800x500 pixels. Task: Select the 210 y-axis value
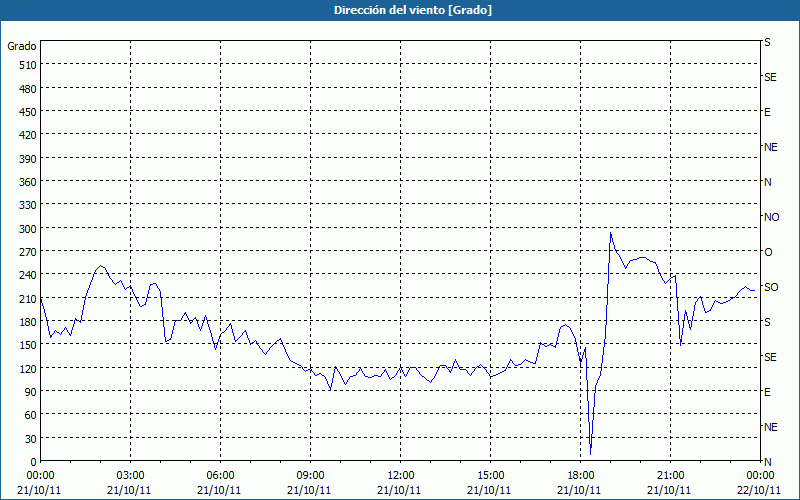(28, 298)
